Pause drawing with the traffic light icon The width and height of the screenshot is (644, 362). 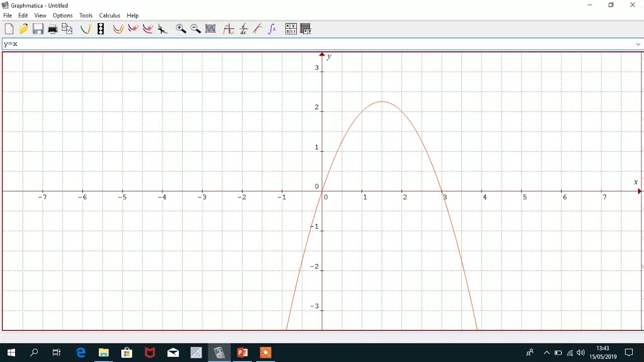pyautogui.click(x=101, y=29)
